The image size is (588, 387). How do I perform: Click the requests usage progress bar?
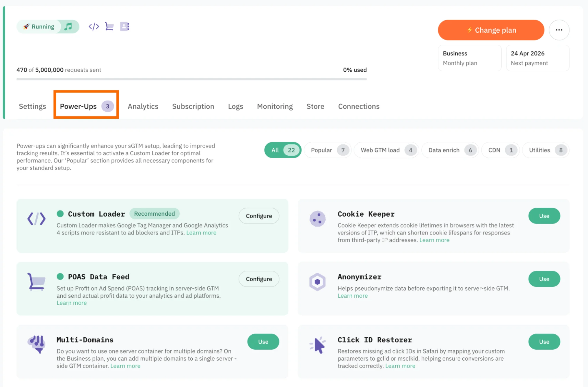pyautogui.click(x=191, y=79)
